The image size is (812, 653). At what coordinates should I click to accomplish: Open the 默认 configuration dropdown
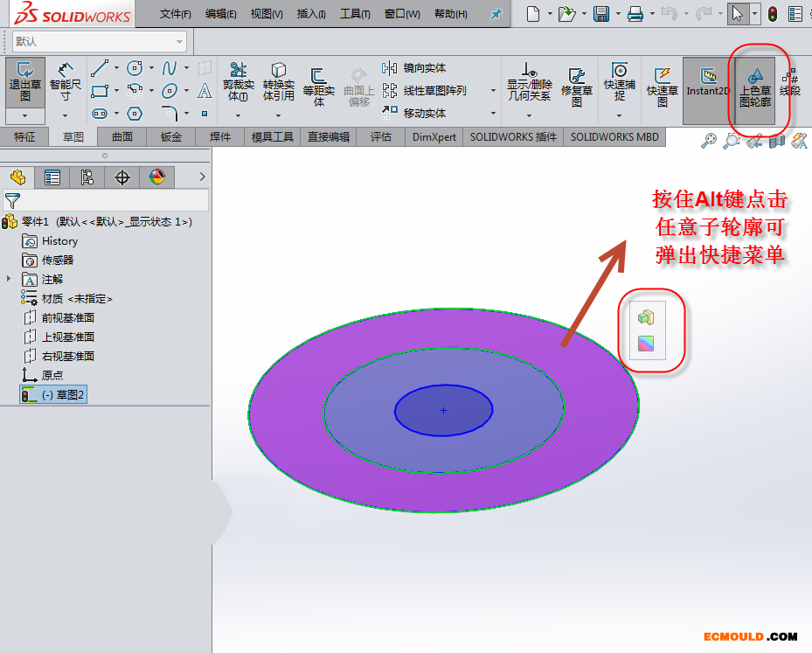[x=100, y=41]
